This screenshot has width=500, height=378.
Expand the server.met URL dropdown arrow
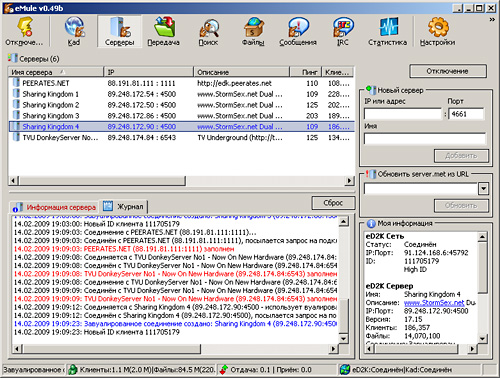[x=483, y=189]
